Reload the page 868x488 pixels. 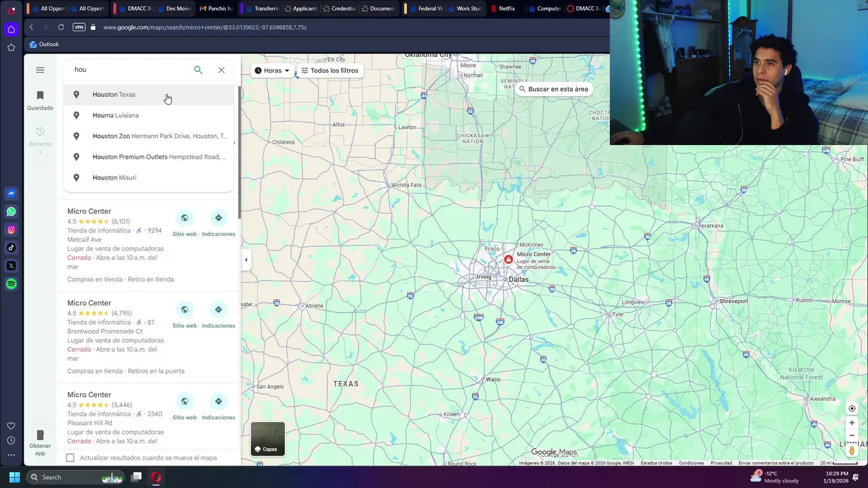pos(61,27)
